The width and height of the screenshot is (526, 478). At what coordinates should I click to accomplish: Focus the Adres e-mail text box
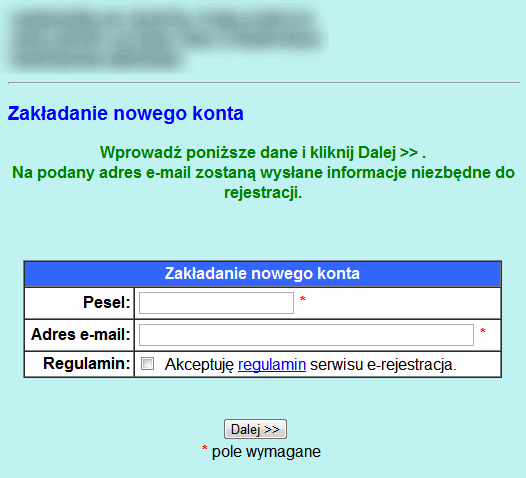tap(306, 335)
